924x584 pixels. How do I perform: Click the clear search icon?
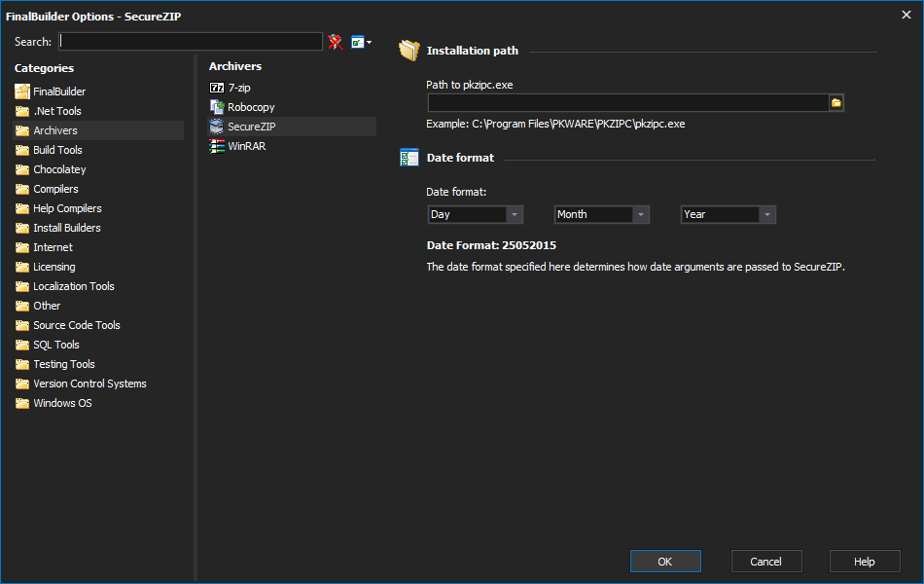pyautogui.click(x=336, y=42)
